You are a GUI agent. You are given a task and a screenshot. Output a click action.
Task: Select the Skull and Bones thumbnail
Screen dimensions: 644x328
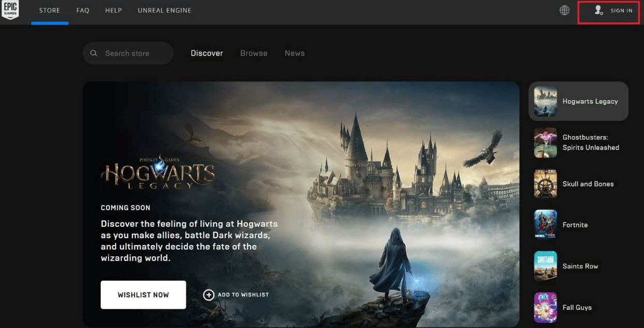pos(545,184)
